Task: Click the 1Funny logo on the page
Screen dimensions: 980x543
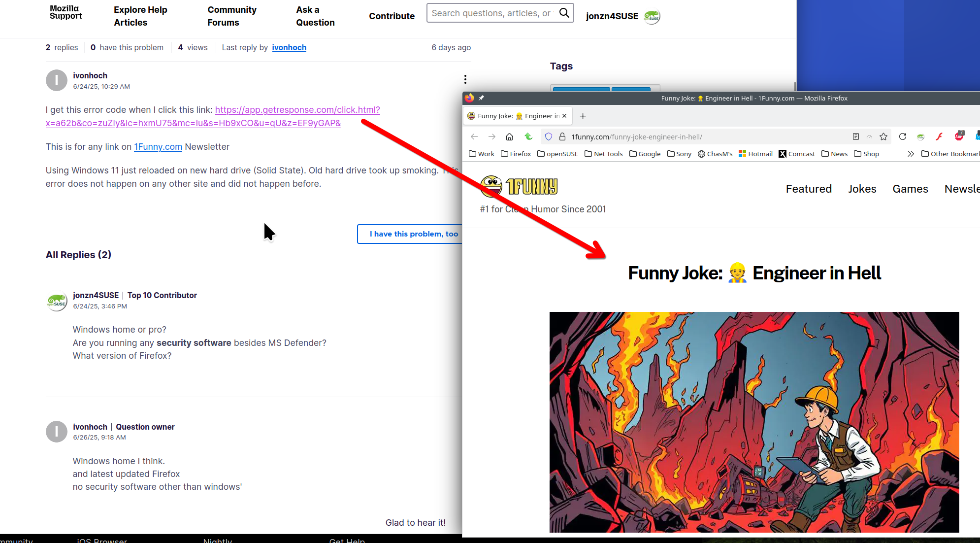Action: 519,186
